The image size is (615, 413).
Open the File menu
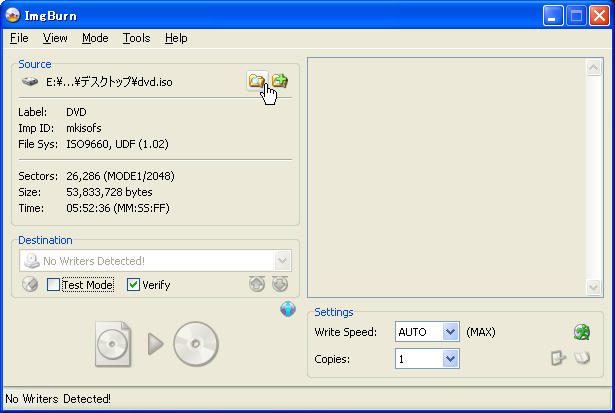[19, 38]
